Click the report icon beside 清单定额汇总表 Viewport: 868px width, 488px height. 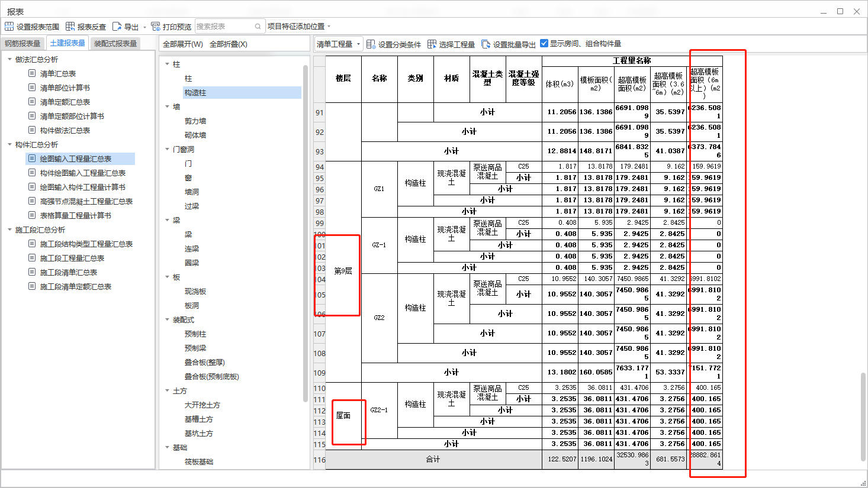point(32,102)
